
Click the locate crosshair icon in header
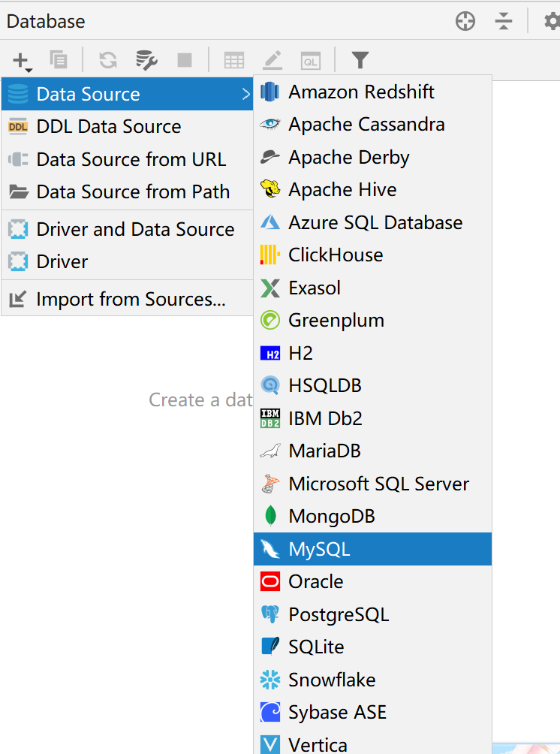coord(465,22)
